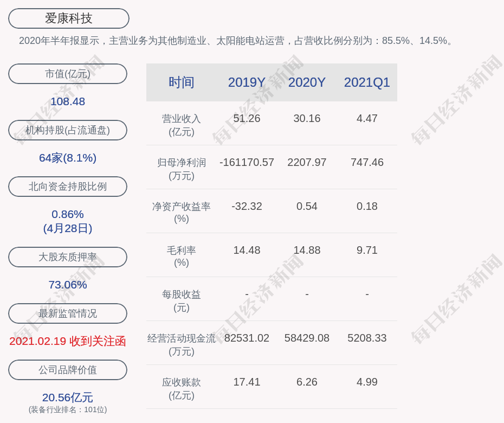This screenshot has width=504, height=423.
Task: Click the (装备行业排名：101位) ranking note
Action: coord(68,409)
